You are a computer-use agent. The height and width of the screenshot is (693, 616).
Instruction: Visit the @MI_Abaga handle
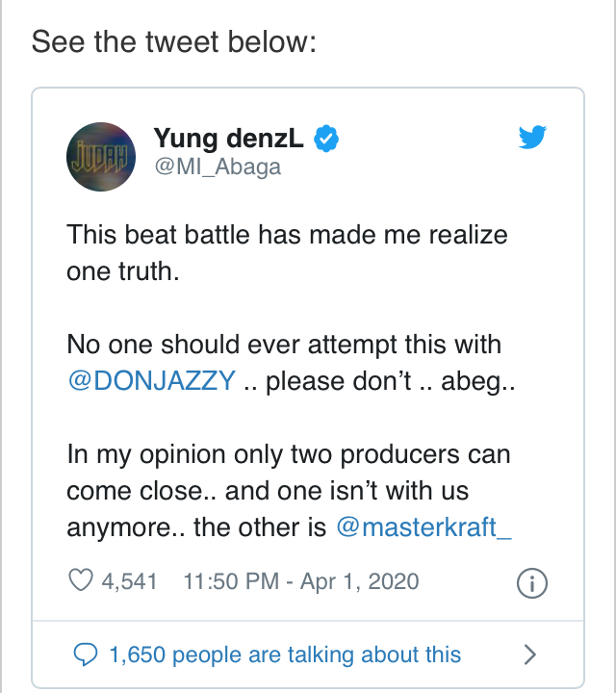pyautogui.click(x=217, y=167)
